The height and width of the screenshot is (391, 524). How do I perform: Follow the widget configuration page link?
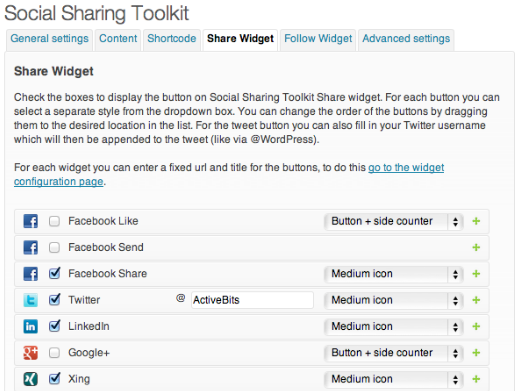coord(229,174)
